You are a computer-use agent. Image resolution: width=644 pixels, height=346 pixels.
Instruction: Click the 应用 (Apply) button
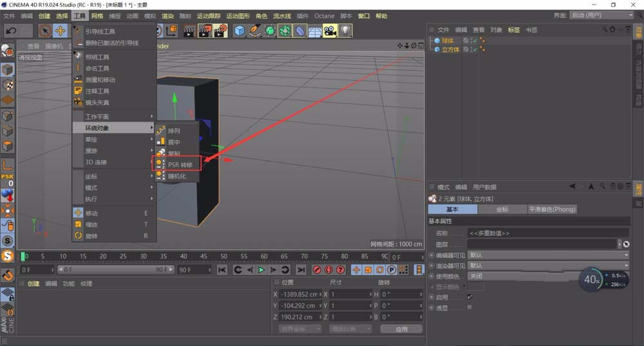point(401,329)
